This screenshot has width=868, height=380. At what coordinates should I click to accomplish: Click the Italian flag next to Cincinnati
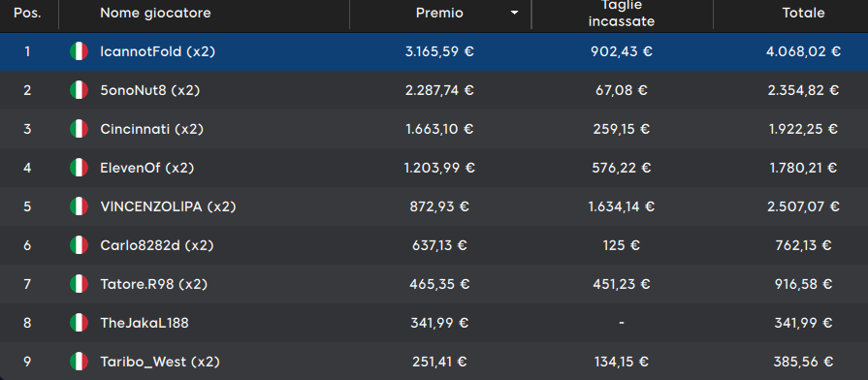click(x=79, y=129)
